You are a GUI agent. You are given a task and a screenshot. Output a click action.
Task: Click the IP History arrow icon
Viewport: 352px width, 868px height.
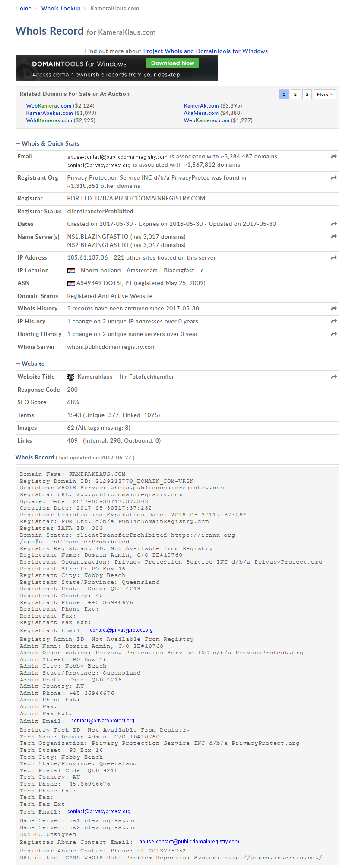(334, 321)
